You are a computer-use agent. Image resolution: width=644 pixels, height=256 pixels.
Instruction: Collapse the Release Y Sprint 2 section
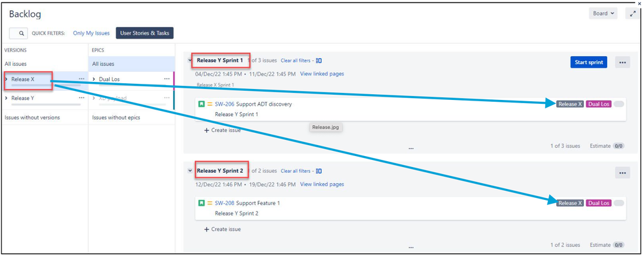tap(190, 170)
